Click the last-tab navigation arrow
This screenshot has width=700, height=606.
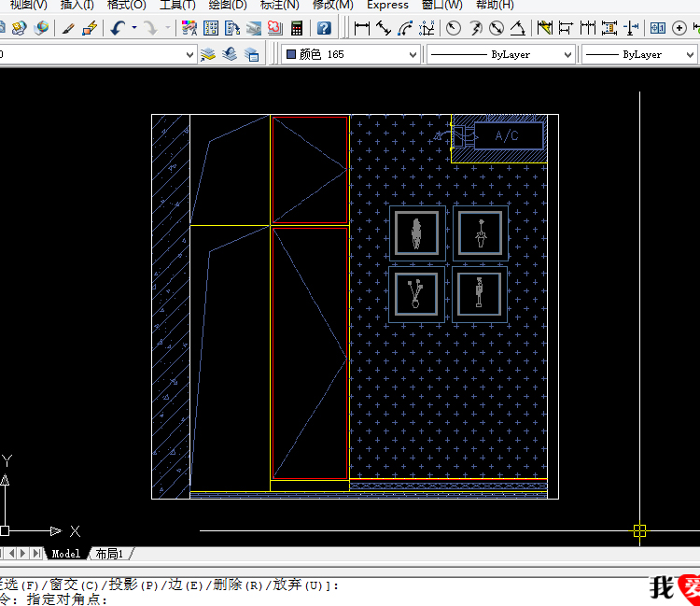[36, 554]
